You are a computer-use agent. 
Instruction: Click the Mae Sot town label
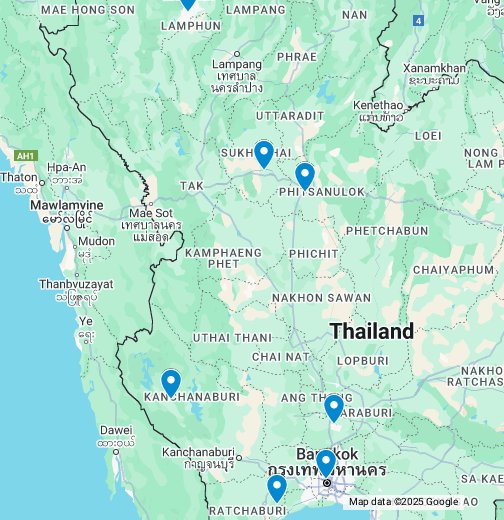pyautogui.click(x=151, y=213)
